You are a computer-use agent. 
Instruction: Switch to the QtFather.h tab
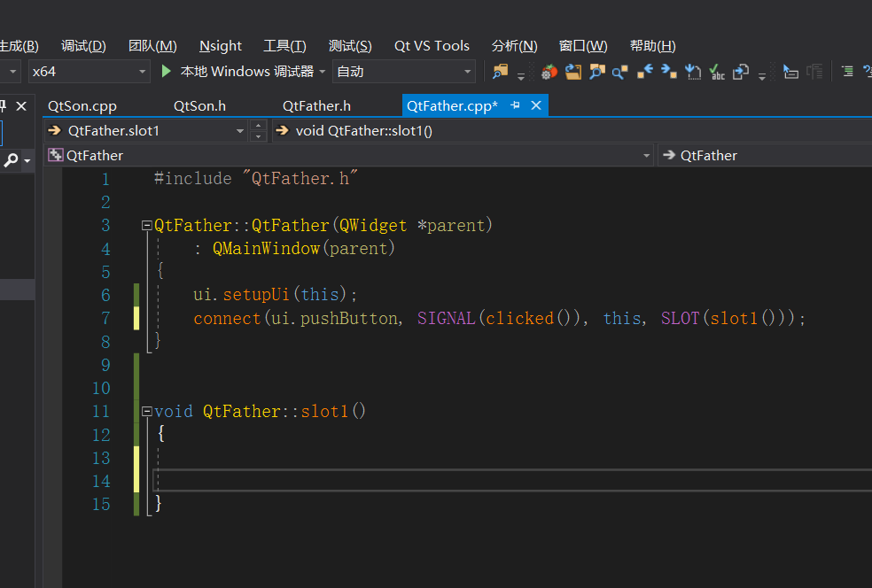click(316, 105)
